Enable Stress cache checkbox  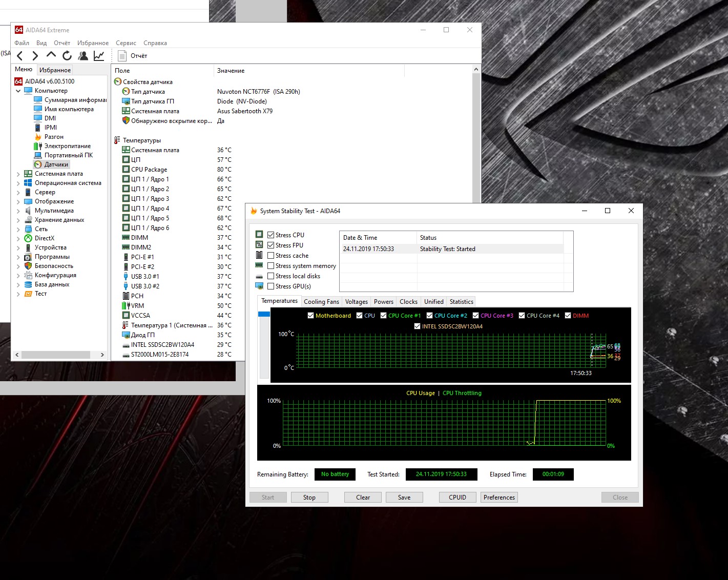pyautogui.click(x=271, y=256)
